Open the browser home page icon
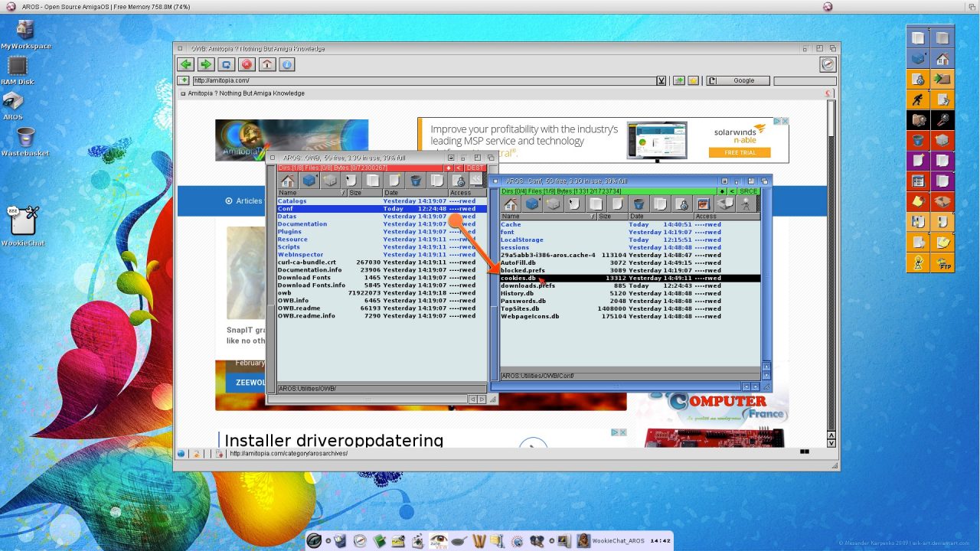 (x=266, y=64)
